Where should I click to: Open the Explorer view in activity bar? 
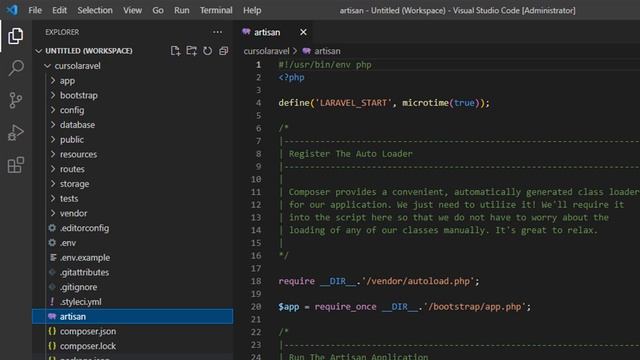(x=16, y=36)
